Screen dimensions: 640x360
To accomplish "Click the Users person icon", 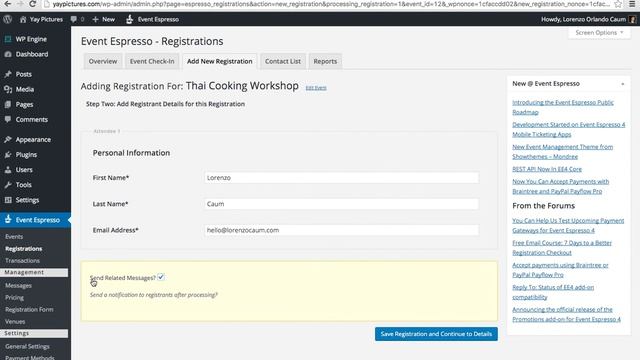I will click(x=8, y=170).
